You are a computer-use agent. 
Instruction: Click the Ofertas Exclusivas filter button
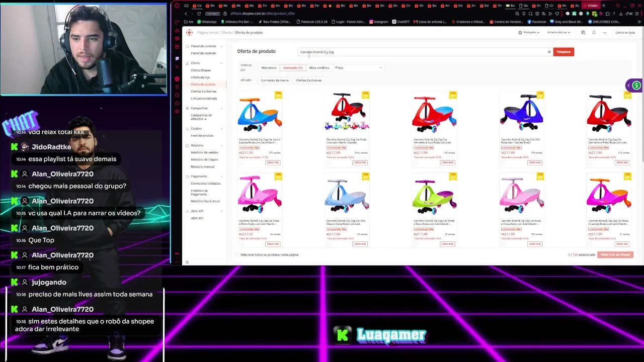(x=308, y=80)
